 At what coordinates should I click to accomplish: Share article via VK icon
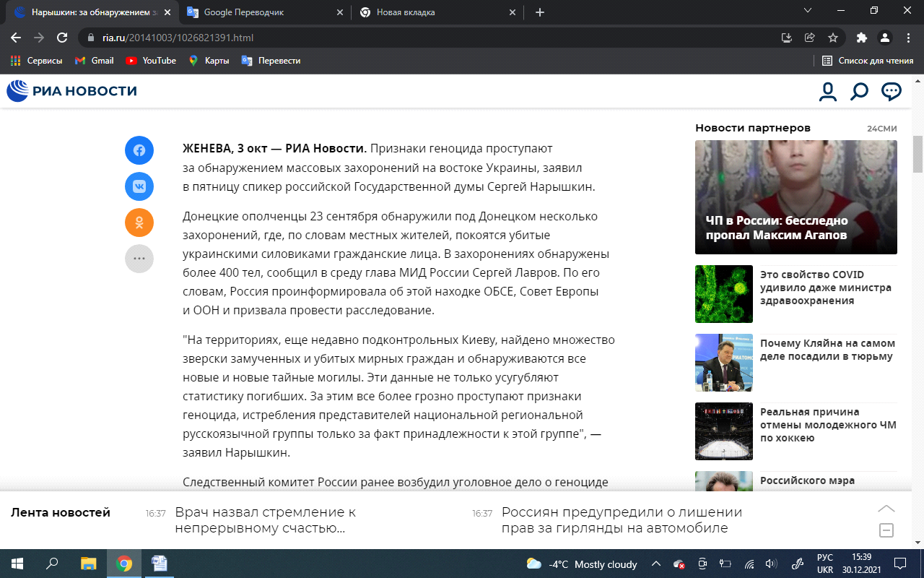[139, 186]
